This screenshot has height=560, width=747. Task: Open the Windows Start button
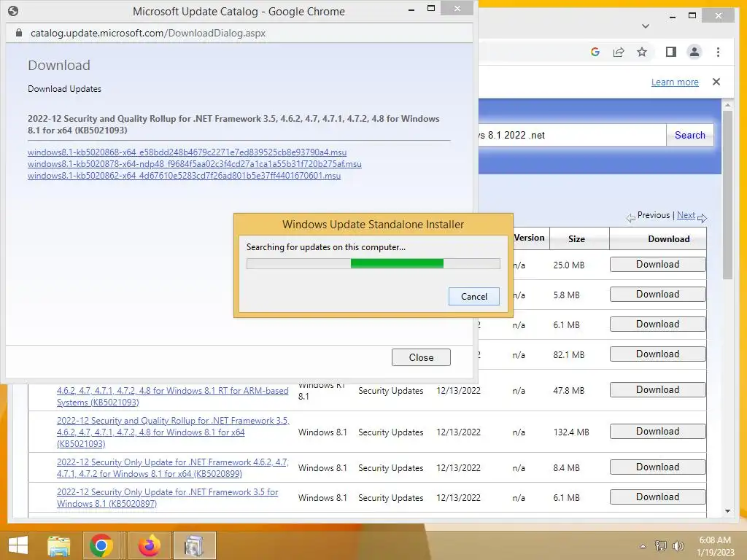[x=18, y=545]
